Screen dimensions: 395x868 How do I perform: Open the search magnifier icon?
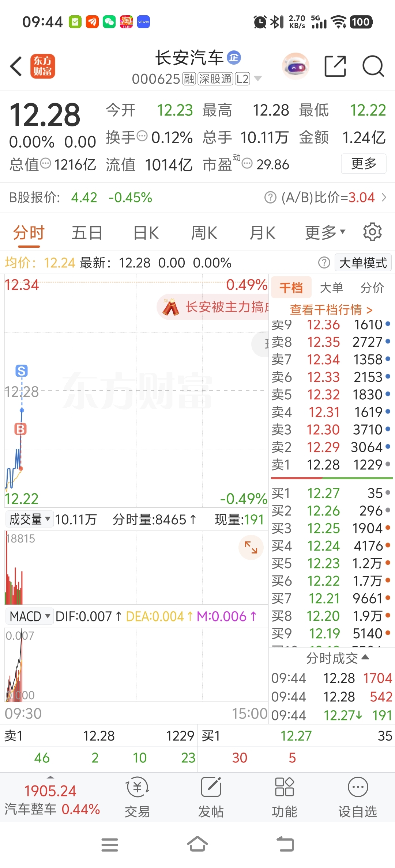373,66
